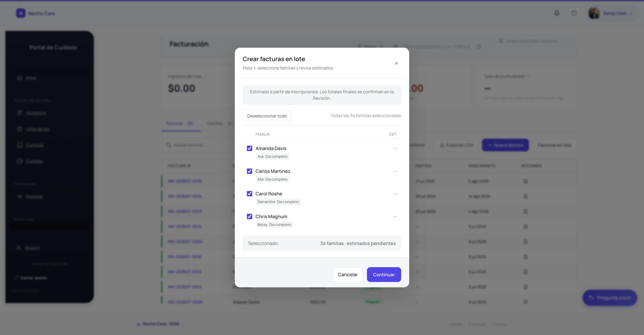The height and width of the screenshot is (335, 644).
Task: Open the Pregunta a la IA assistant button
Action: coord(609,298)
